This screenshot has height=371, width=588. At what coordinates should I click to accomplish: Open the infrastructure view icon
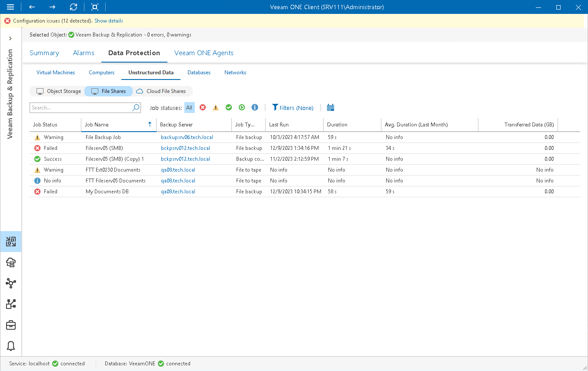[11, 283]
